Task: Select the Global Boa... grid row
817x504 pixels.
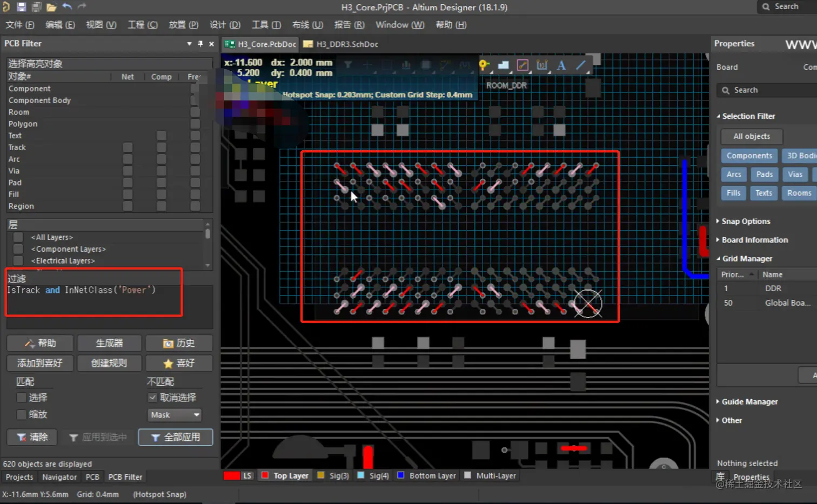Action: click(767, 303)
